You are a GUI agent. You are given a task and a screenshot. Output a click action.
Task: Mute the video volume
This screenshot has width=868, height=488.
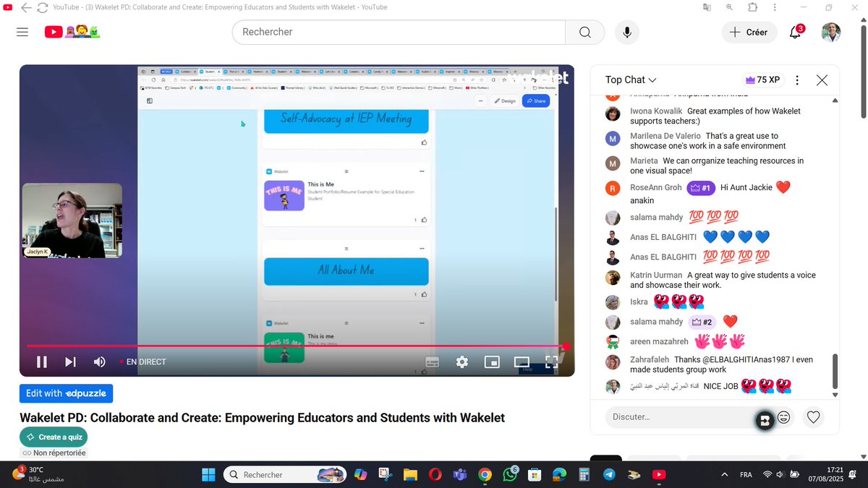pyautogui.click(x=99, y=361)
